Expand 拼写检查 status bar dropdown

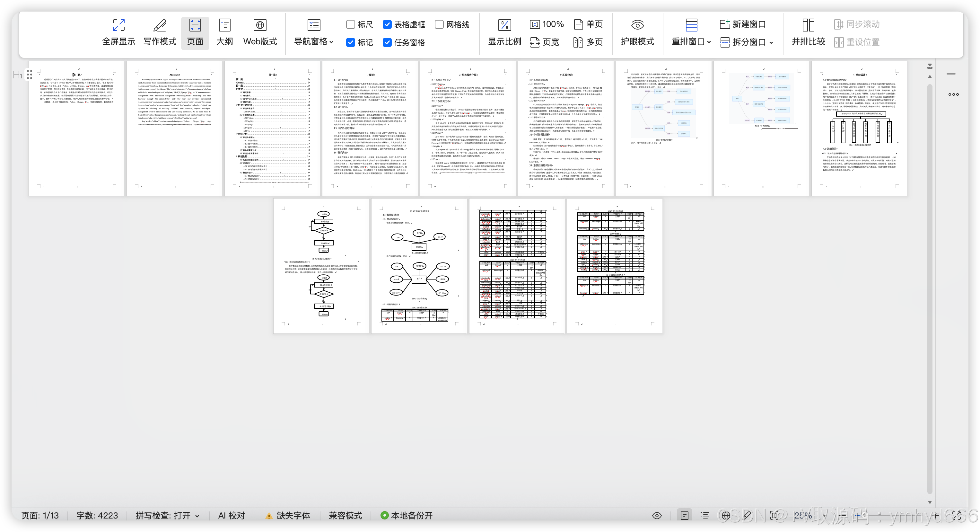click(x=197, y=516)
